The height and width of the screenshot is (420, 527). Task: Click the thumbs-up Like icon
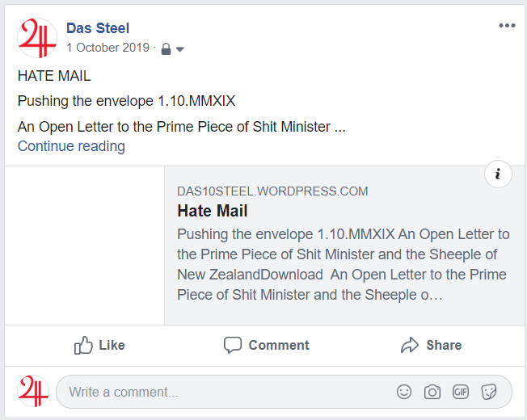pyautogui.click(x=84, y=346)
